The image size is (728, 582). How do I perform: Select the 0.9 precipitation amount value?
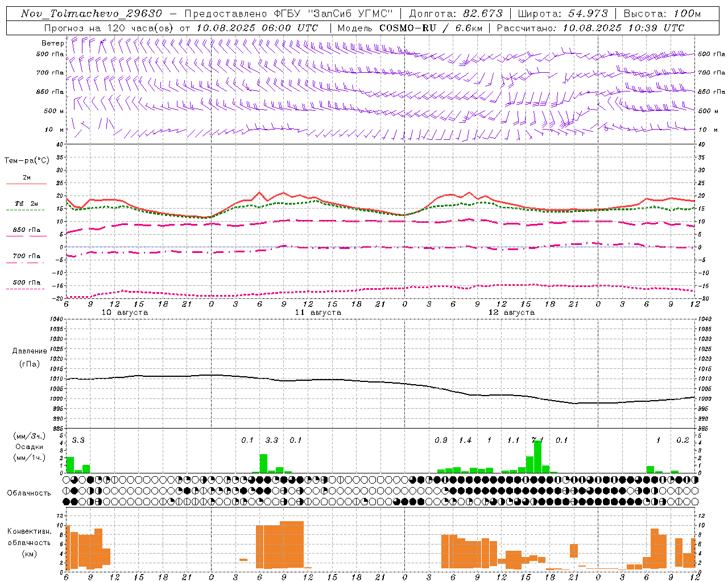coord(441,440)
